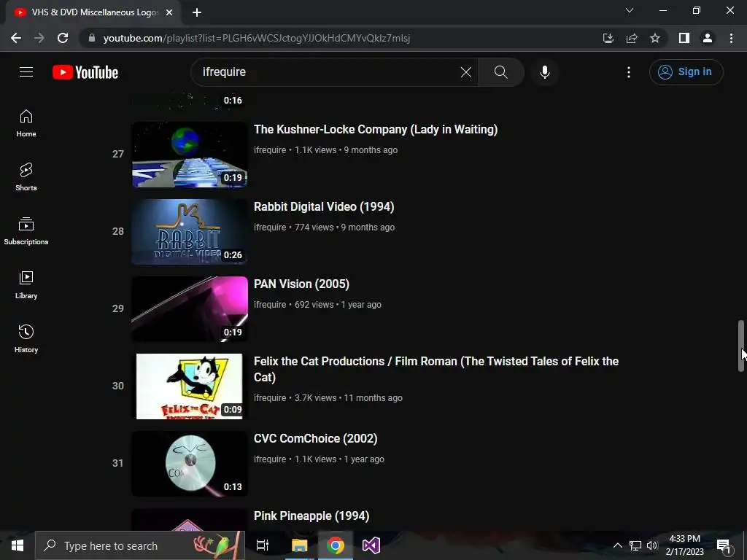Open History in sidebar
This screenshot has height=560, width=747.
26,338
